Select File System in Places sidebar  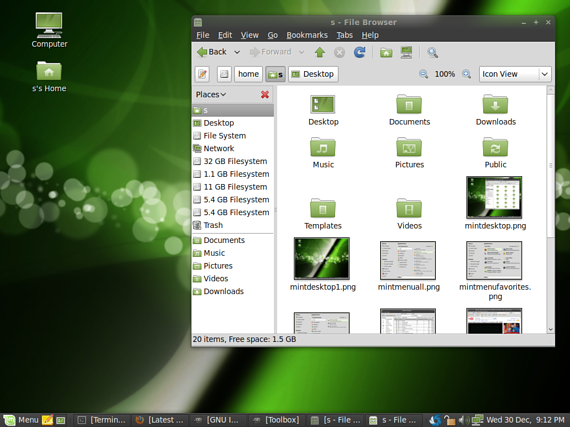(x=233, y=136)
